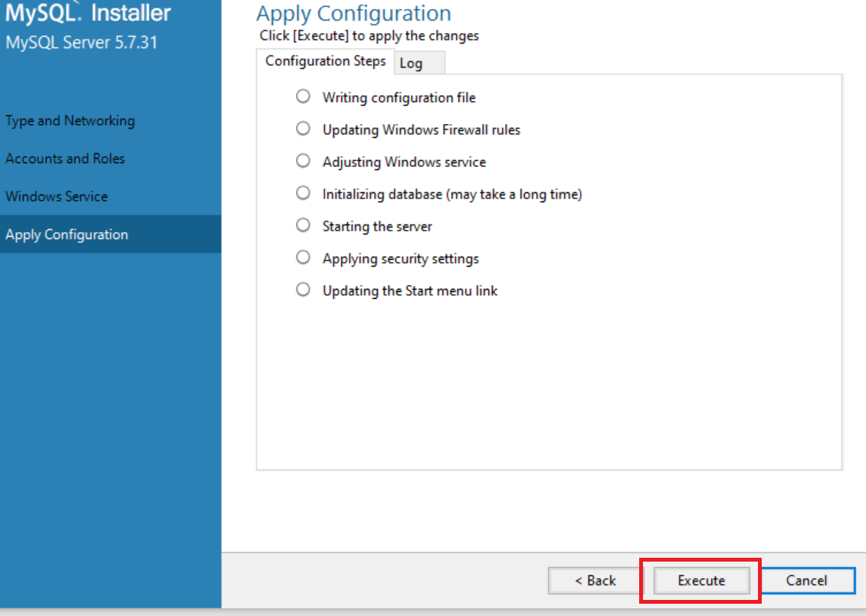Click 'Initializing database (may take a long time)' text
Viewport: 866px width, 616px height.
[452, 195]
